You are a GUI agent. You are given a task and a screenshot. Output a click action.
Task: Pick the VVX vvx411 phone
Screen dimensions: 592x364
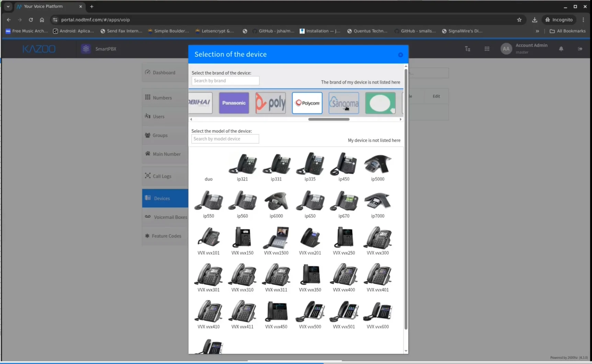click(242, 315)
